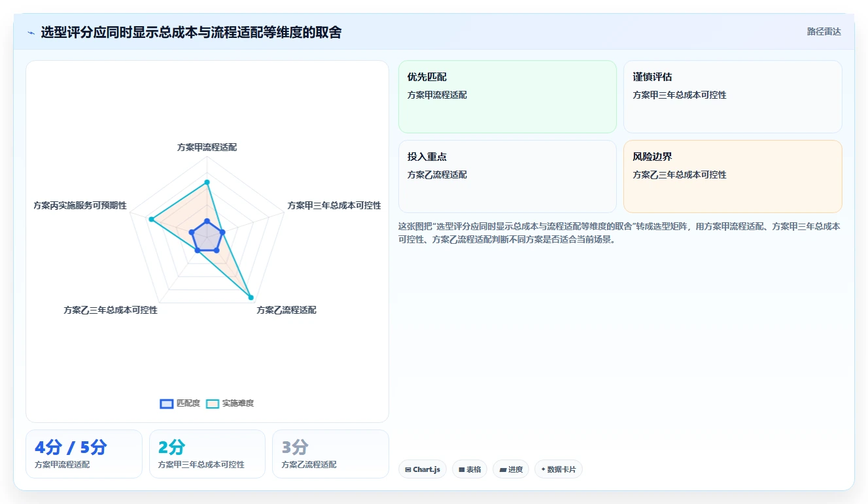Click the 4分 / 5分 score card

click(84, 454)
